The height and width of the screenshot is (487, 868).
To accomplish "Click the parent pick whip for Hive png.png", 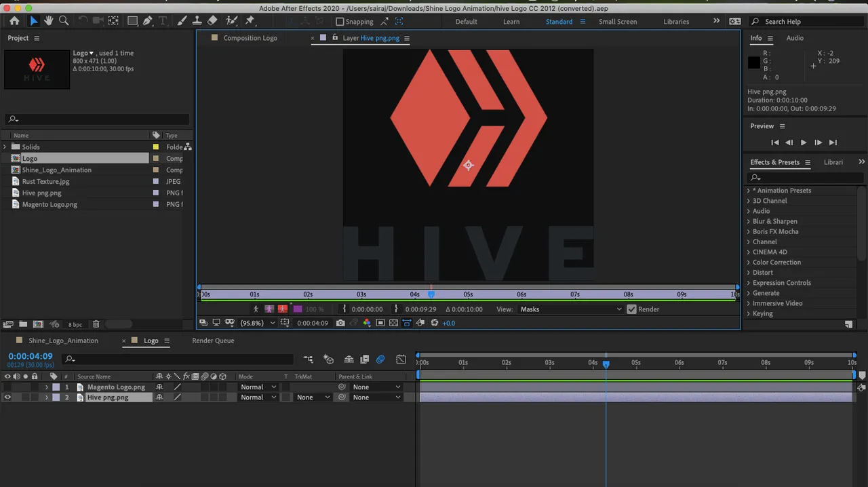I will pos(342,397).
